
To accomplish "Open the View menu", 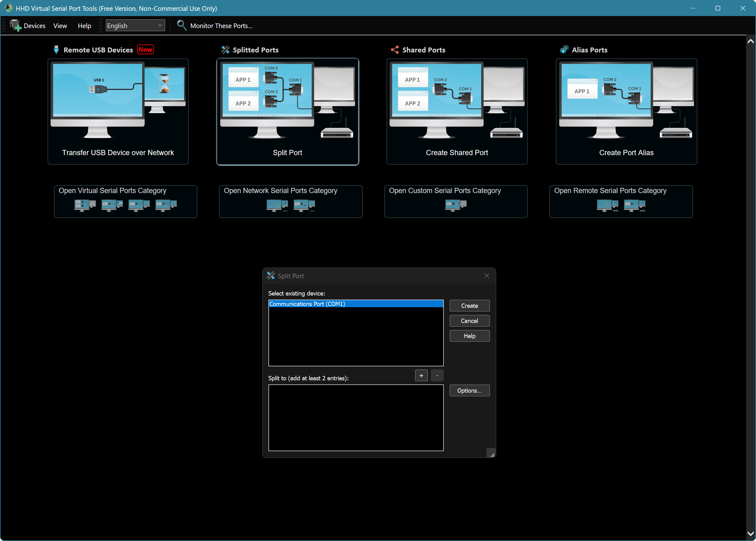I will (60, 26).
